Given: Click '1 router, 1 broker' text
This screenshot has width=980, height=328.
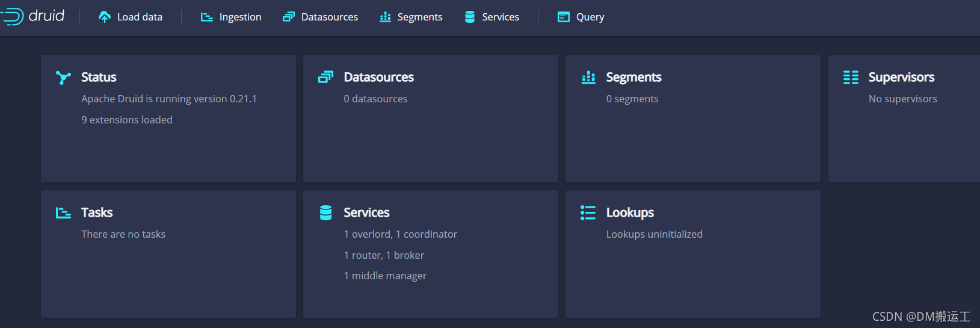Looking at the screenshot, I should 384,255.
